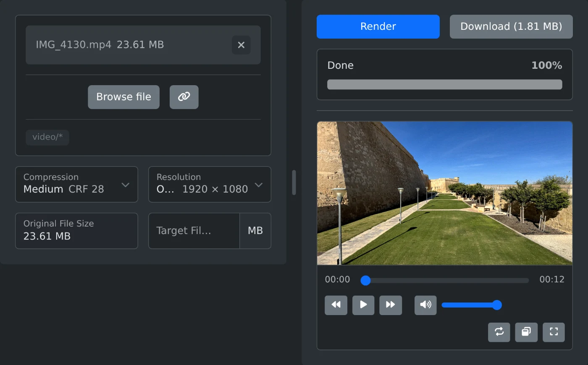Rewind the video playback

coord(336,305)
